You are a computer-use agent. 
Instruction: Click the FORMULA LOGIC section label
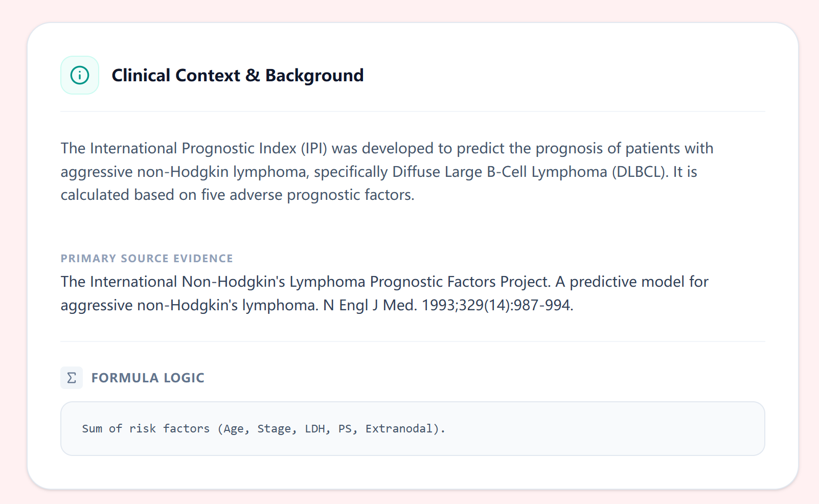(x=148, y=378)
